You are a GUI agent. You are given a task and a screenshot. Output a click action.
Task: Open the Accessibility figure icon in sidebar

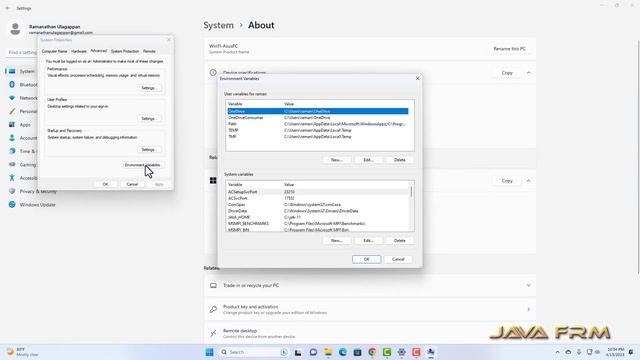12,178
